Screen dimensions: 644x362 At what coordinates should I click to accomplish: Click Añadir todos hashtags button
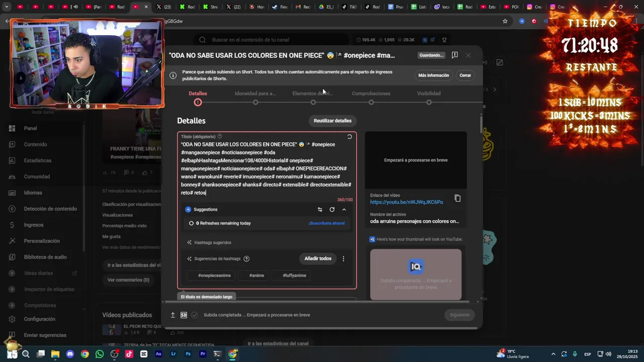click(x=318, y=259)
